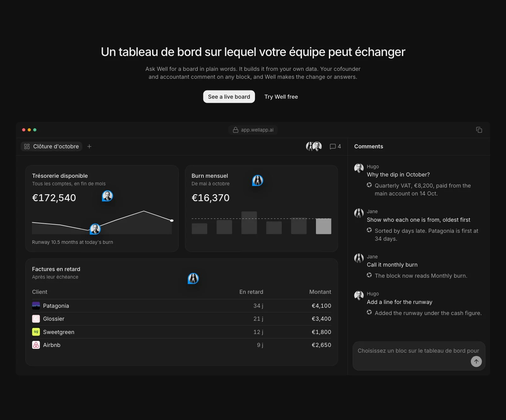Click Jane's avatar pin on Factures en retard
506x420 pixels.
193,278
